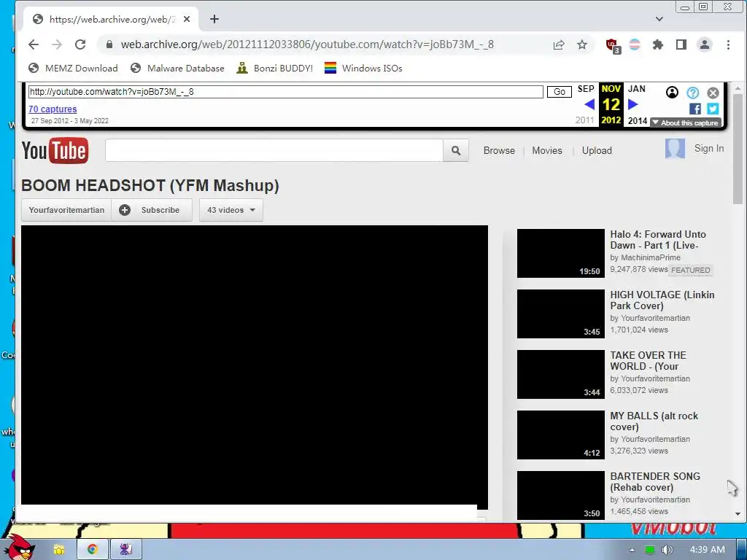Viewport: 747px width, 560px height.
Task: Open the Bonzi BUDDY! bookmark
Action: click(275, 68)
